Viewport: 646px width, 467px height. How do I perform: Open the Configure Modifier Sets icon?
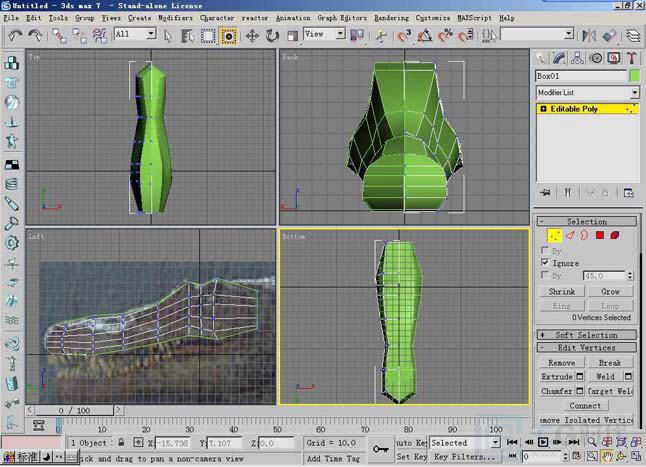(628, 193)
